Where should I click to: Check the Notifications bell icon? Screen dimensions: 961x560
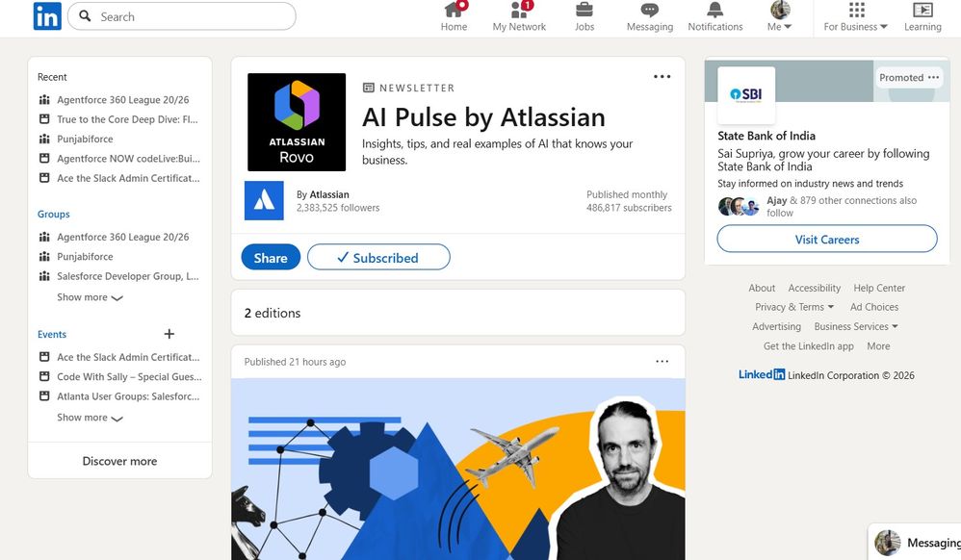click(714, 10)
